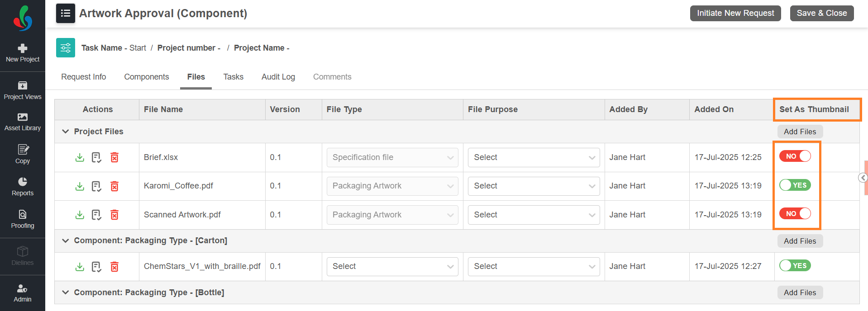Switch to Components tab
Image resolution: width=868 pixels, height=311 pixels.
[147, 77]
